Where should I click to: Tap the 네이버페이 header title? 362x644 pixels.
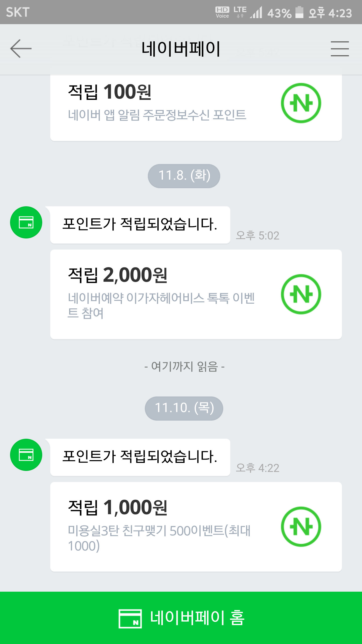[x=181, y=49]
